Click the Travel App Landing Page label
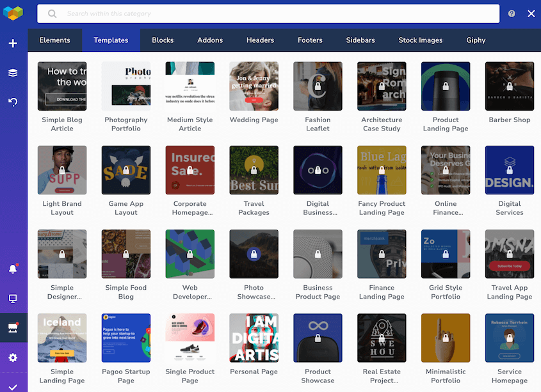The width and height of the screenshot is (541, 392). pyautogui.click(x=510, y=292)
